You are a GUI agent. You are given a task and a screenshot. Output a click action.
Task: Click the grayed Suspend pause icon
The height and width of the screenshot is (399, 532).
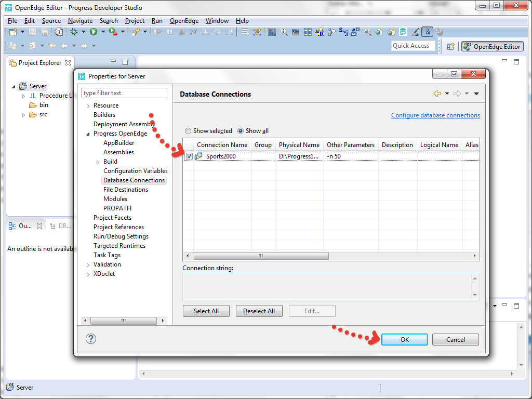pyautogui.click(x=169, y=32)
